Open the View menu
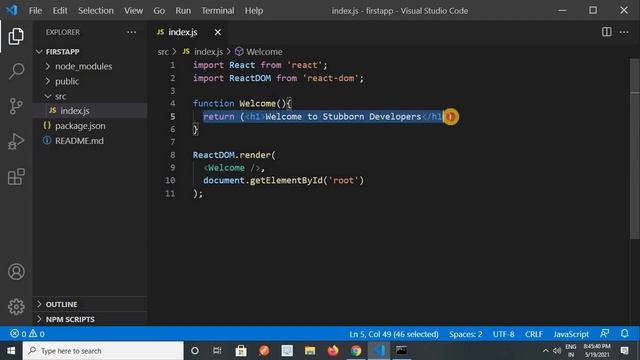Screen dimensions: 640x360 pyautogui.click(x=133, y=11)
